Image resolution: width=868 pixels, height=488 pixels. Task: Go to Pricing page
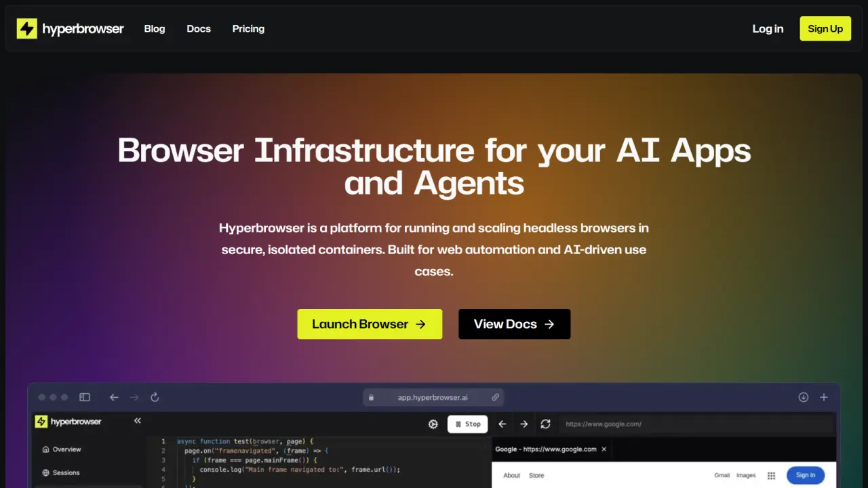point(248,28)
